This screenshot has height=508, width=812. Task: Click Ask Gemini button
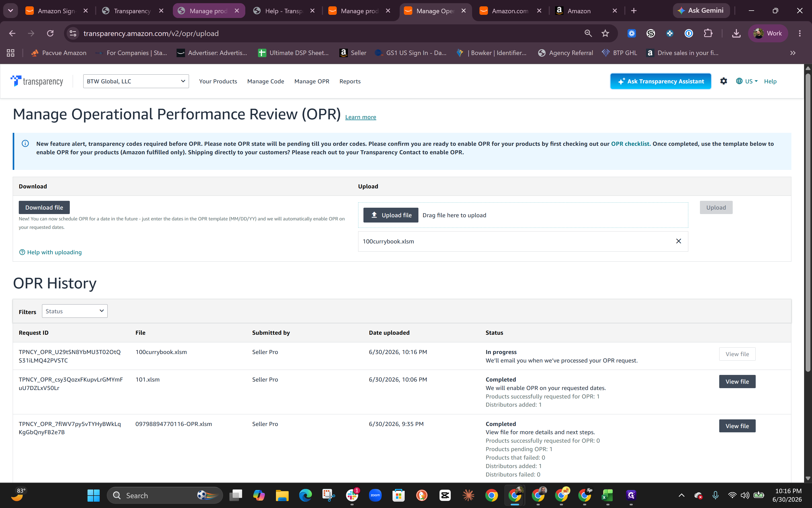pyautogui.click(x=701, y=10)
